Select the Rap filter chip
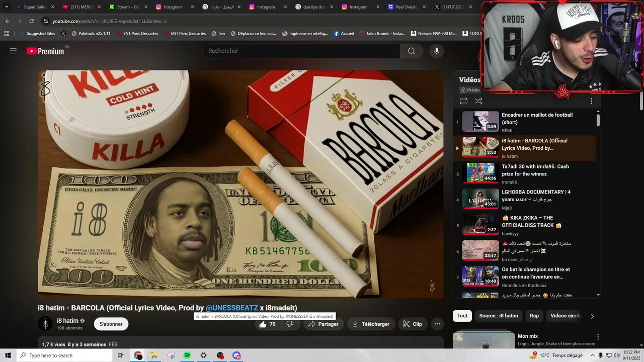644x362 pixels. point(534,316)
